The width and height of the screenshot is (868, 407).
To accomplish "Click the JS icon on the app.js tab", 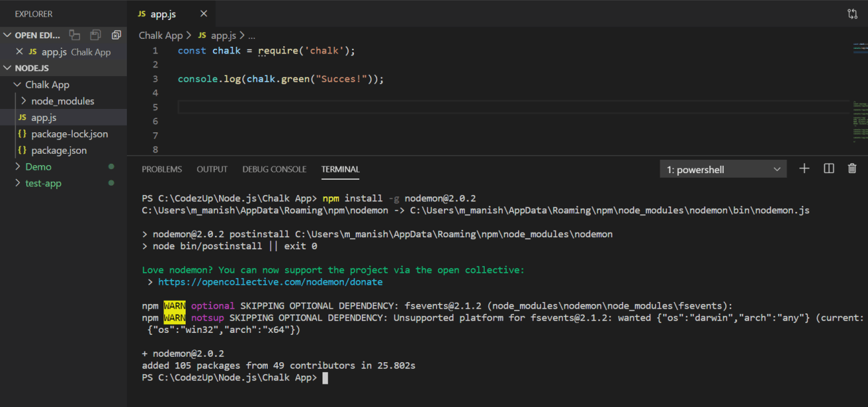I will [140, 13].
